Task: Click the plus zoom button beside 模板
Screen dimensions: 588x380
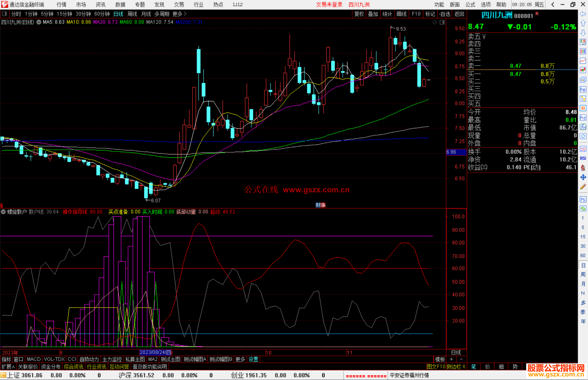Action: tap(451, 359)
